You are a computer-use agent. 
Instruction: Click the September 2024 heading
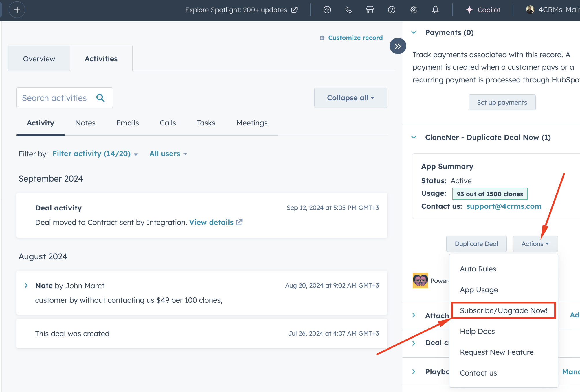pos(51,179)
